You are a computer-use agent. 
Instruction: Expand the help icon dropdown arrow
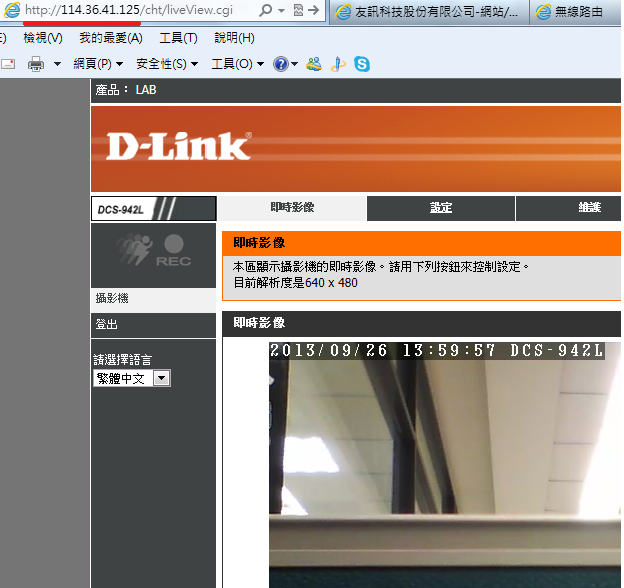pos(294,64)
